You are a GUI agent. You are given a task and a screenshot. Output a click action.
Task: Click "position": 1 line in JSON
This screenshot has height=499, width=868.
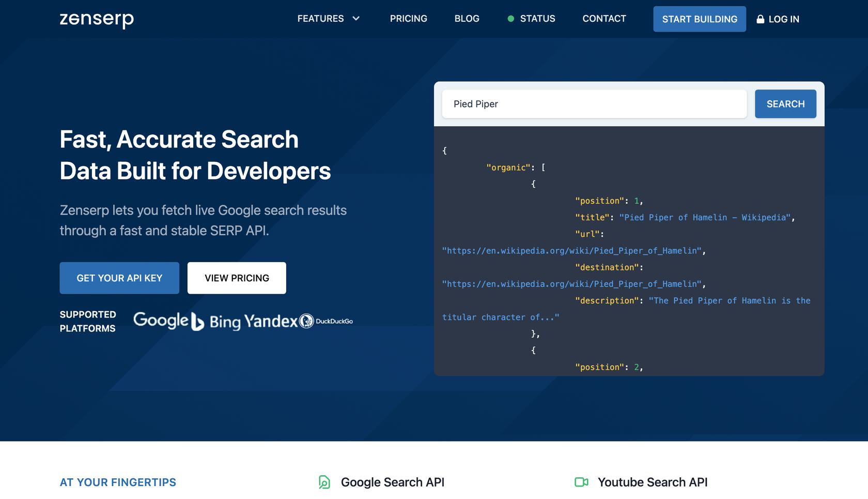609,201
